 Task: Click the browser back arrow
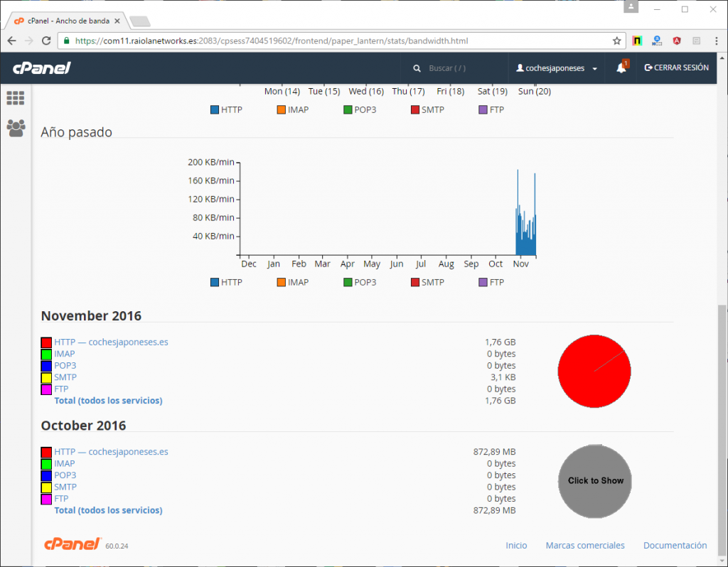(12, 40)
